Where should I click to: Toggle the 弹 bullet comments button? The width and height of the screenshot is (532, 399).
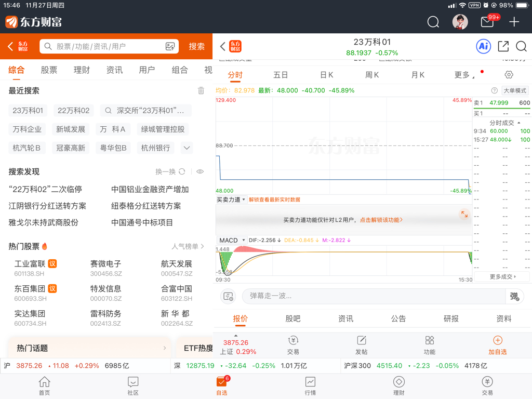(514, 297)
